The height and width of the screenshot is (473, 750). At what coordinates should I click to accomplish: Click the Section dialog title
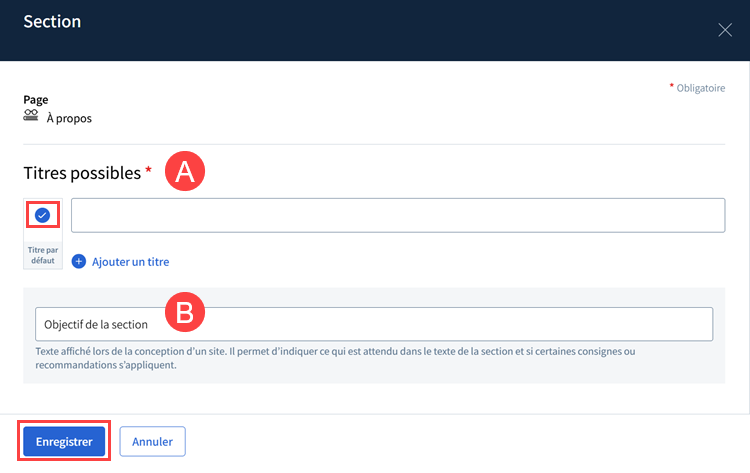tap(52, 22)
